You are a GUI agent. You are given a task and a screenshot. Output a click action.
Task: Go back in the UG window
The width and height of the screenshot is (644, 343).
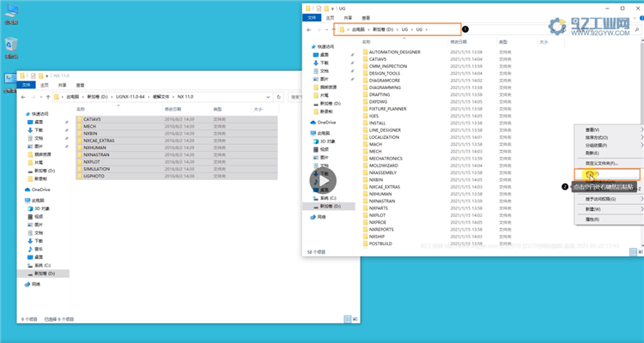tap(309, 30)
